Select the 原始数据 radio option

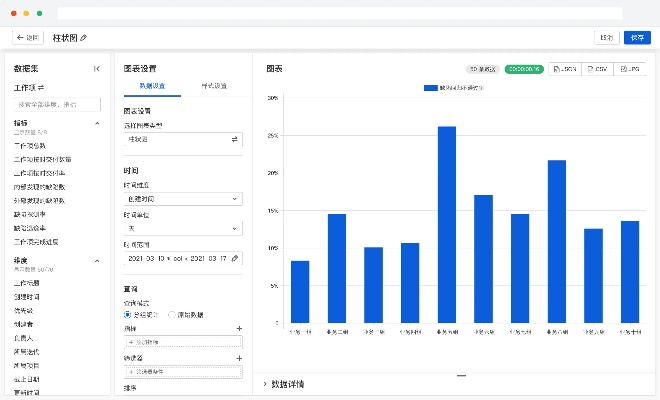(x=172, y=314)
